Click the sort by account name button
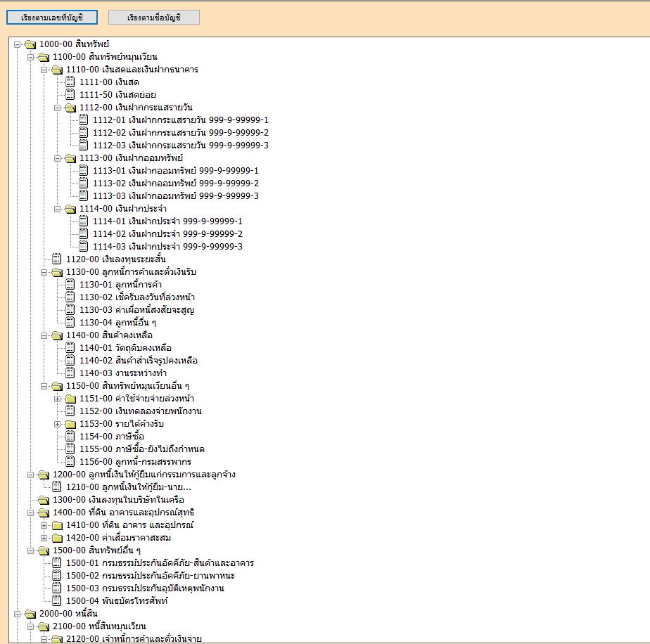 click(154, 18)
